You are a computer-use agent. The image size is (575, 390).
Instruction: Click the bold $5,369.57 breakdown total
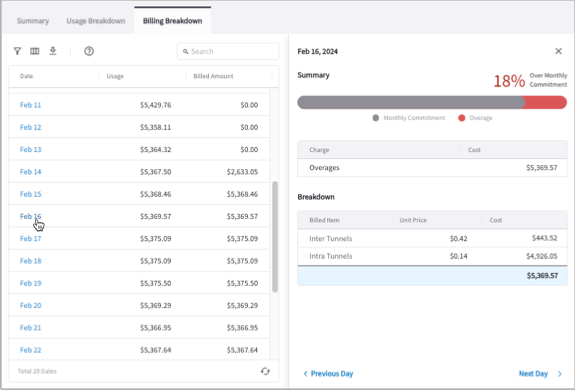point(542,276)
